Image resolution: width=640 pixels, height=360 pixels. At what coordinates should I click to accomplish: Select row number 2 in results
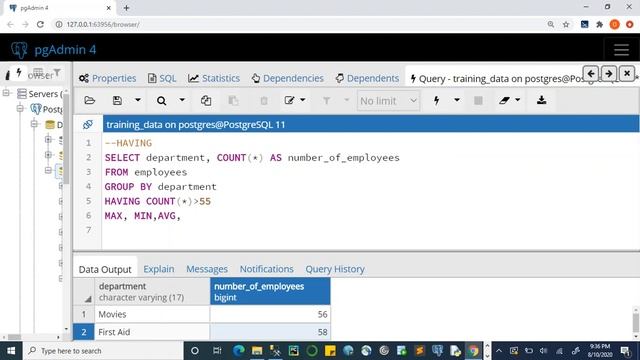tap(84, 332)
